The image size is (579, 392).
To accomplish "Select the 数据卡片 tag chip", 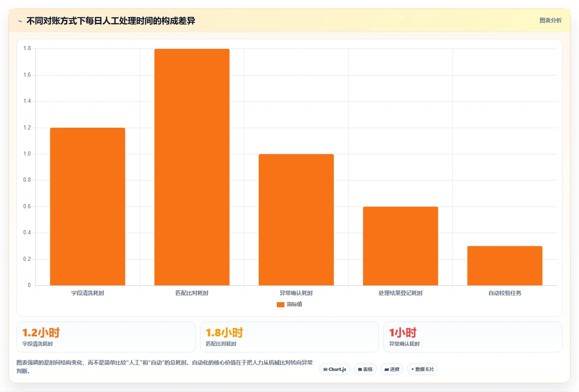I will point(422,369).
